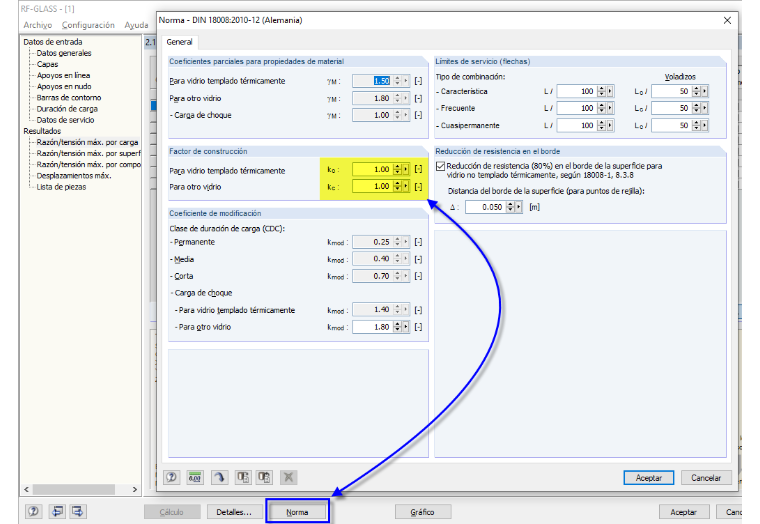Viewport: 760px width, 524px height.
Task: Select Apoyos en línea tree item
Action: point(63,76)
